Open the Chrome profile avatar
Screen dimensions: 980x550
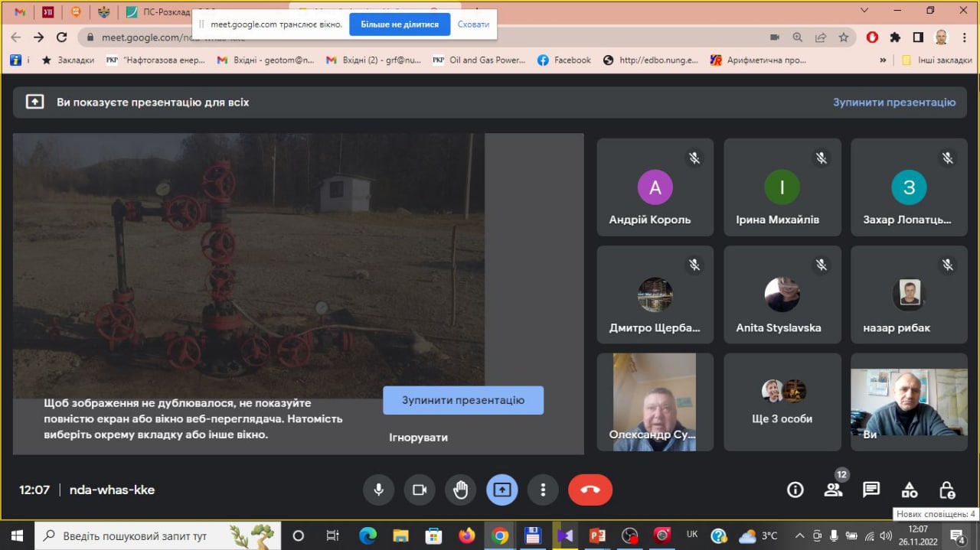[x=941, y=37]
